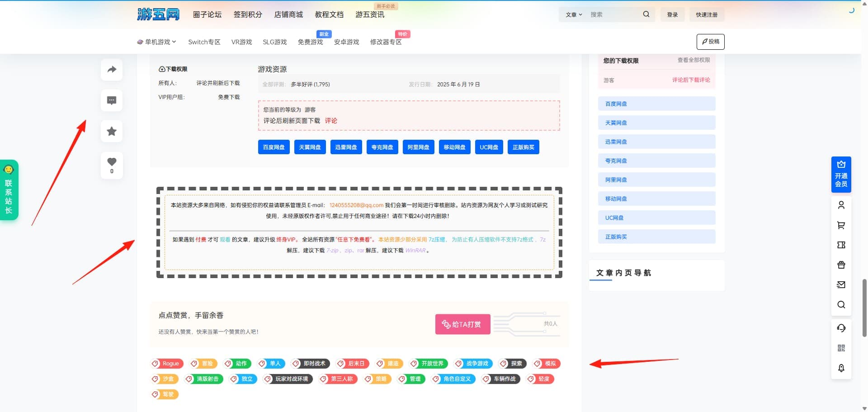
Task: Open 安卓游戏 category
Action: 346,42
